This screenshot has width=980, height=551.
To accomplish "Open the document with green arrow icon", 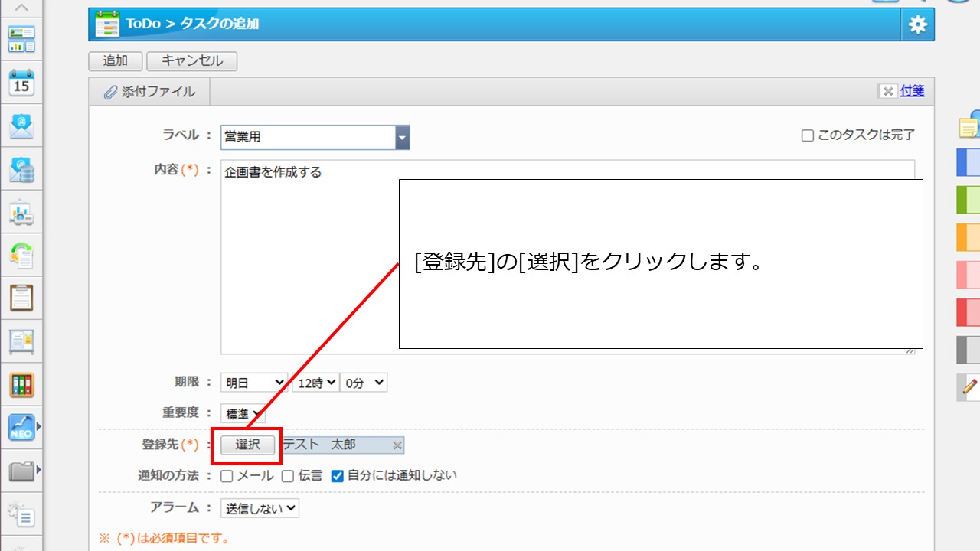I will [21, 256].
